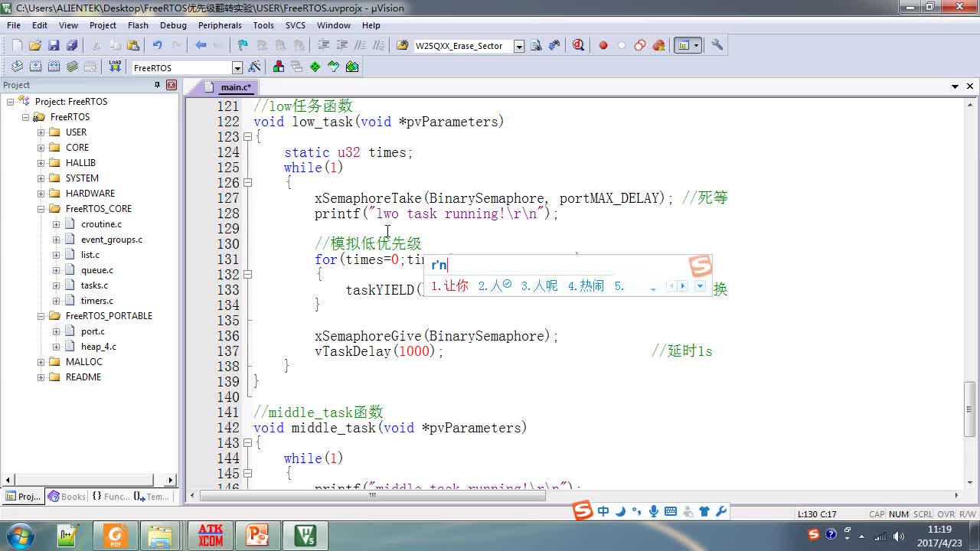
Task: Expand the CORE folder
Action: pyautogui.click(x=41, y=148)
